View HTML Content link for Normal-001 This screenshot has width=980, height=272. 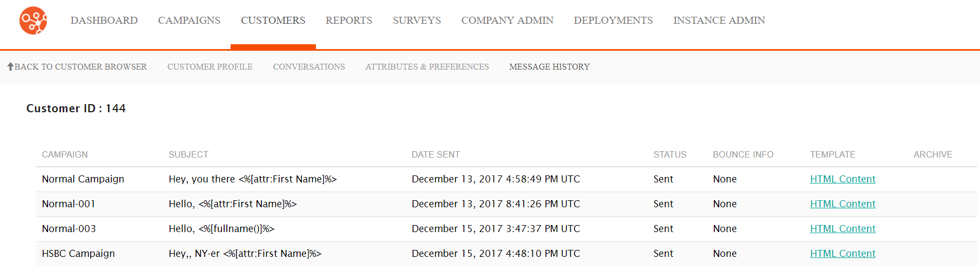843,204
